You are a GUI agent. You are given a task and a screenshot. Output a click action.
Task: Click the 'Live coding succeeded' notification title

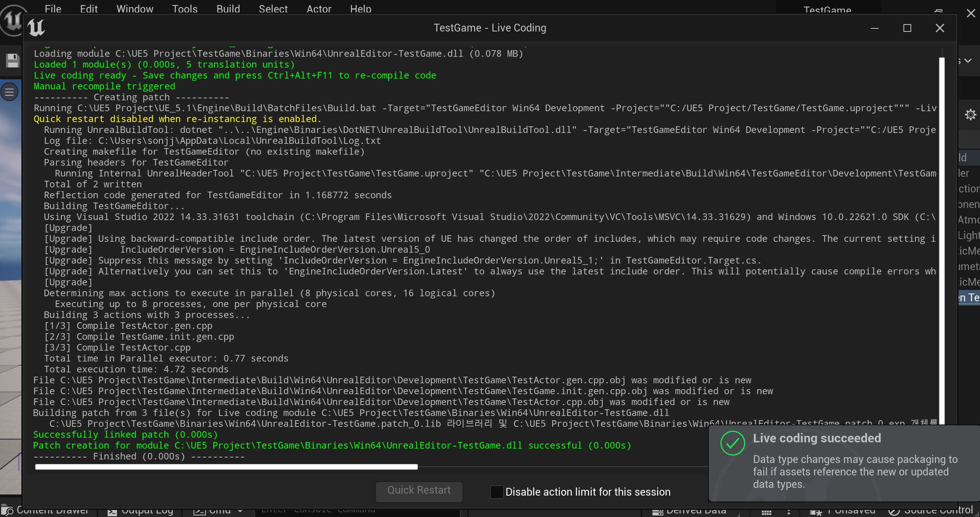coord(817,438)
